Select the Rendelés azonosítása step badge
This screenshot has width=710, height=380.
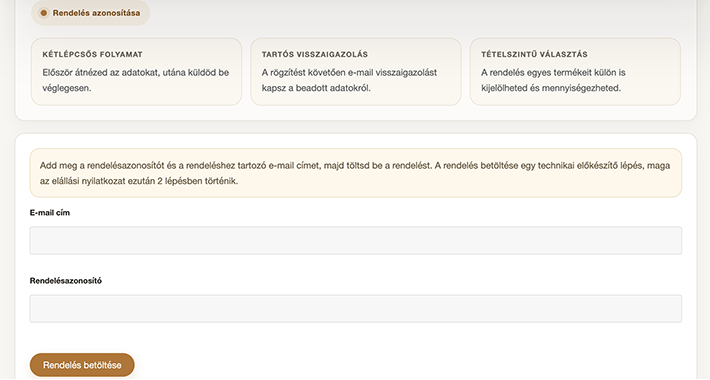[91, 13]
